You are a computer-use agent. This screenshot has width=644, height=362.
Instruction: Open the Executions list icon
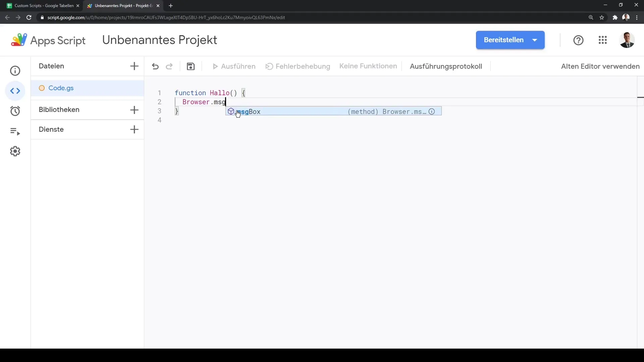[15, 131]
